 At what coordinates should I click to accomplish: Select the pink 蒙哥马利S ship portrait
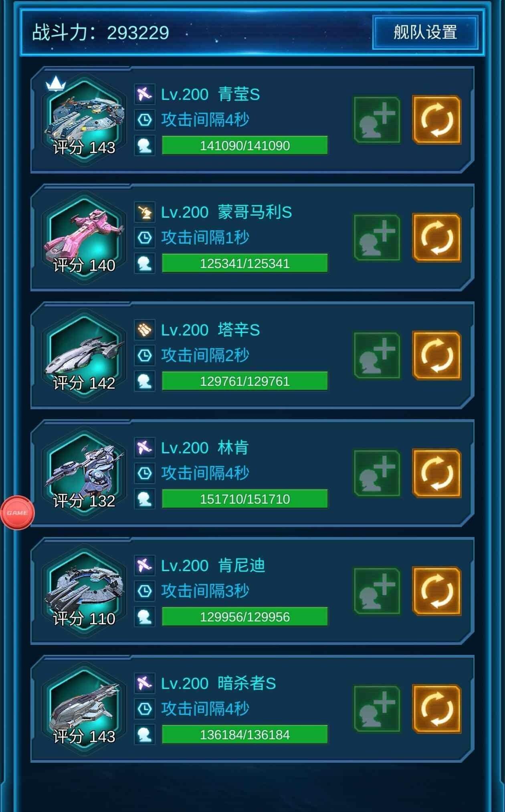pos(84,238)
